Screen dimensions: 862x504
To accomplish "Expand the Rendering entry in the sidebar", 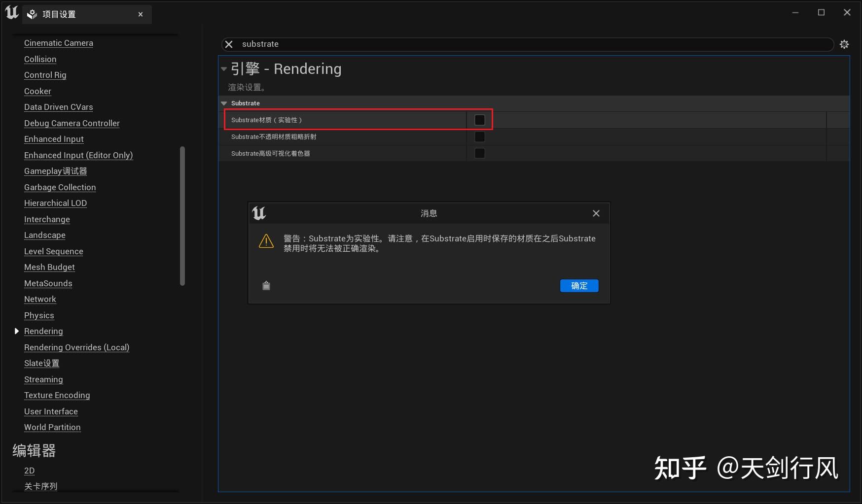I will (x=16, y=331).
